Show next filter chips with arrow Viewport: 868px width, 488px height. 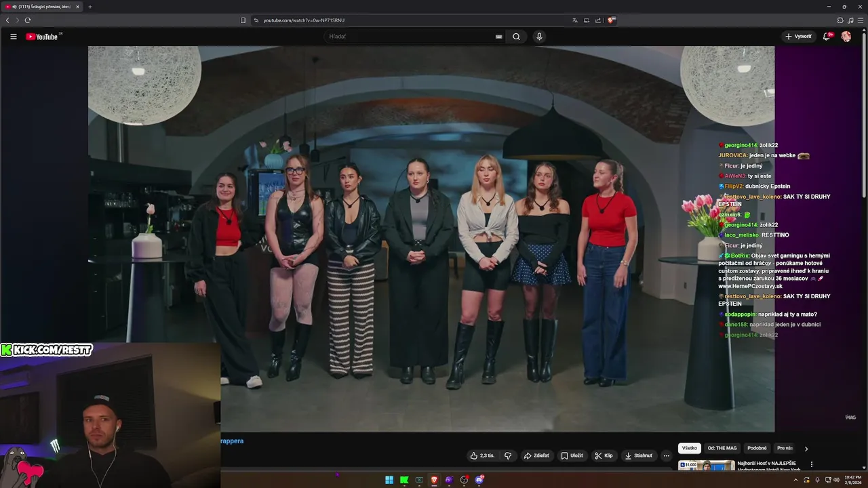806,449
